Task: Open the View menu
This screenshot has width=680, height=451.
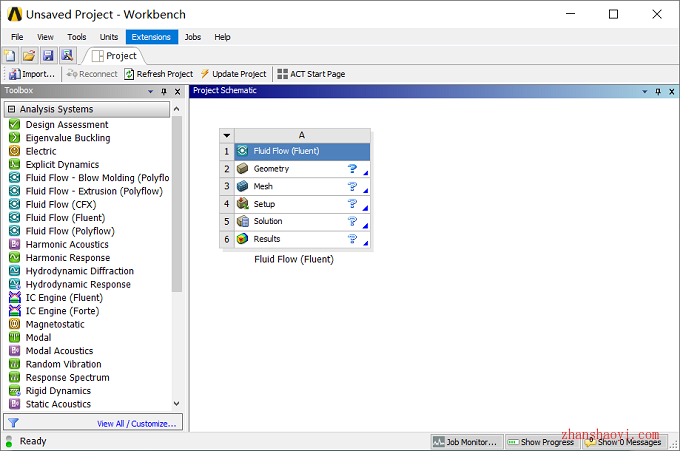Action: click(45, 37)
